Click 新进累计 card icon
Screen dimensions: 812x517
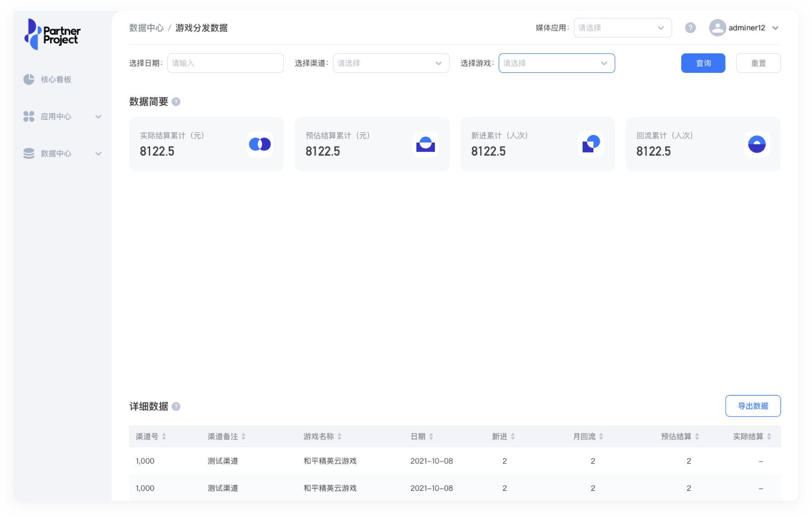coord(591,144)
